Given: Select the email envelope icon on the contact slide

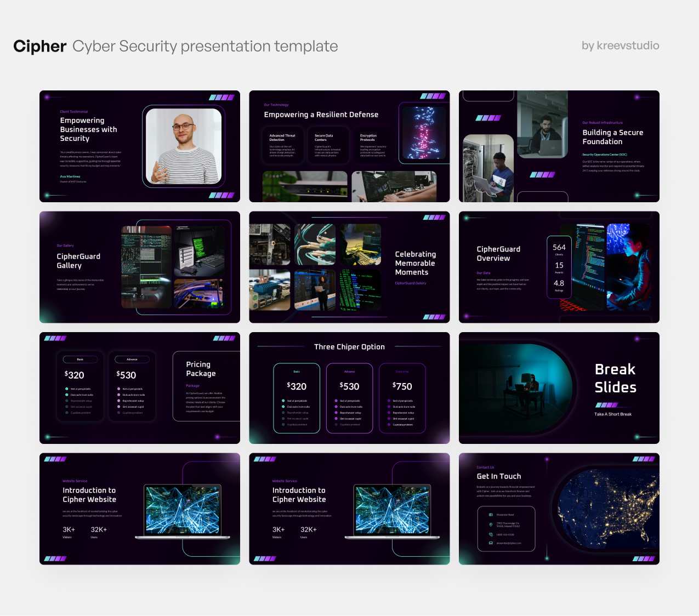Looking at the screenshot, I should point(491,543).
